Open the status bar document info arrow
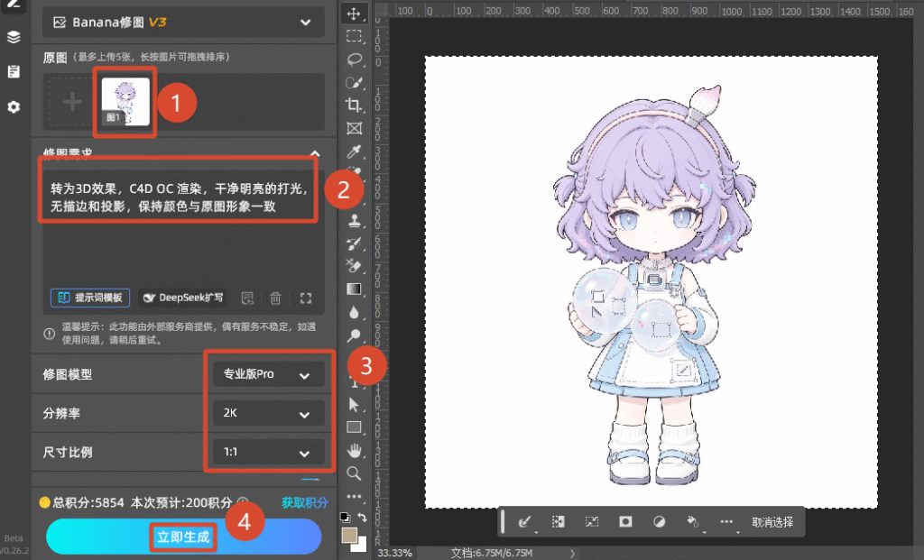 click(572, 554)
